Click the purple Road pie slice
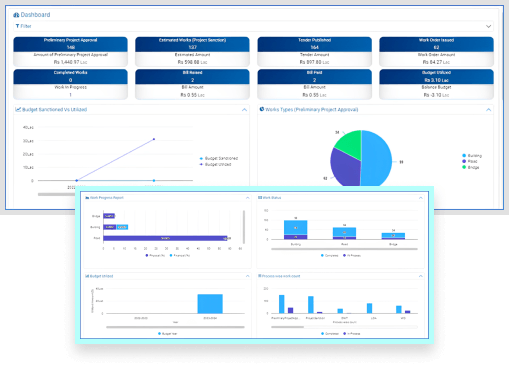 tap(345, 168)
